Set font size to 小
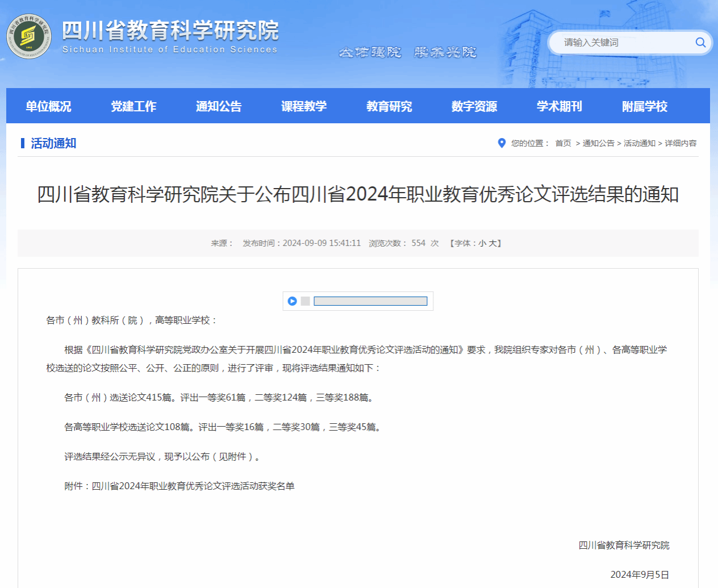The width and height of the screenshot is (718, 588). tap(482, 243)
